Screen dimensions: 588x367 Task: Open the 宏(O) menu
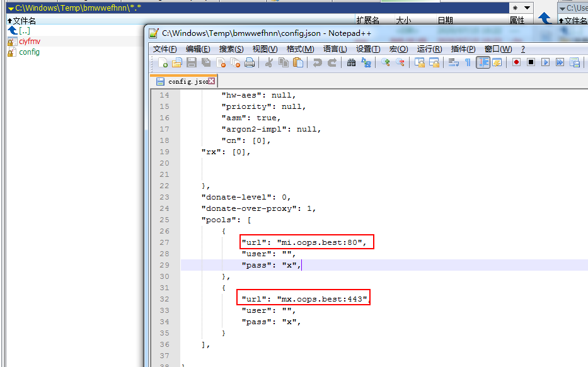pos(399,49)
